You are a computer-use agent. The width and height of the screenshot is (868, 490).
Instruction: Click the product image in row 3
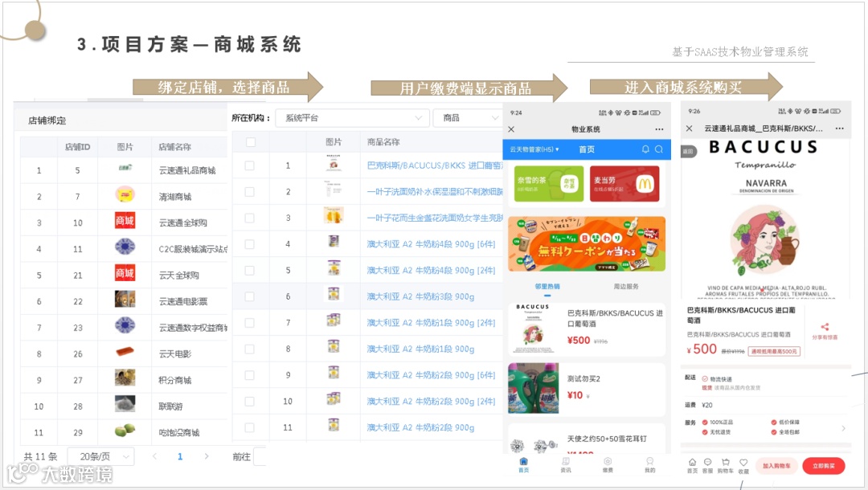(x=334, y=214)
